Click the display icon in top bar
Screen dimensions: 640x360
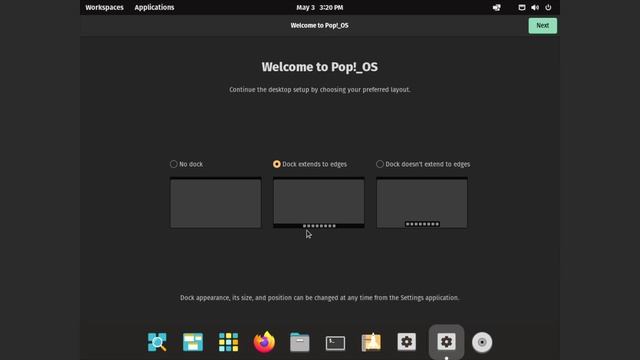click(522, 7)
